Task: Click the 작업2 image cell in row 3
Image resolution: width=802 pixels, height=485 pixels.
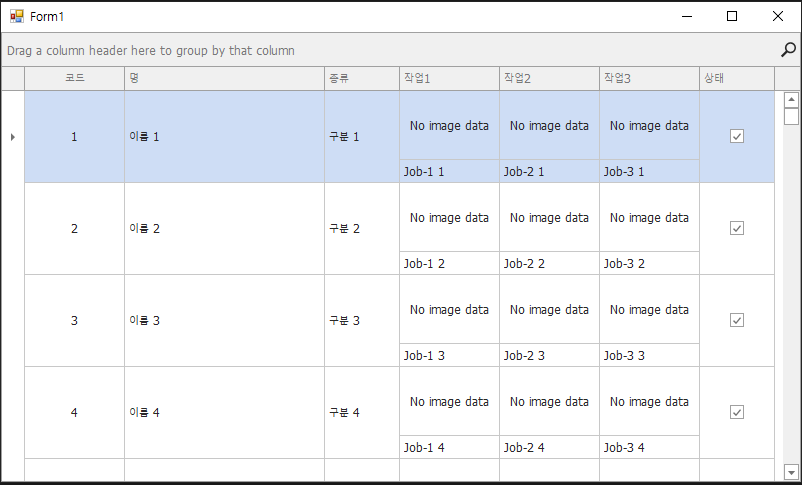Action: point(549,310)
